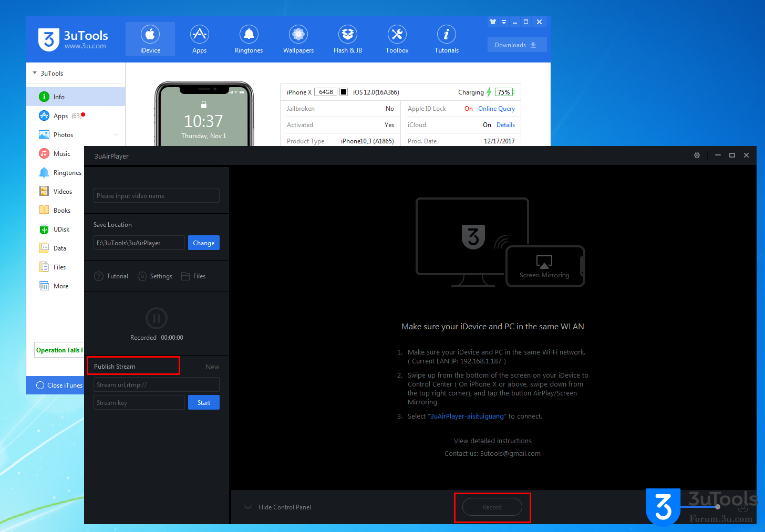Click the More icon in sidebar
The height and width of the screenshot is (532, 765).
pos(44,286)
